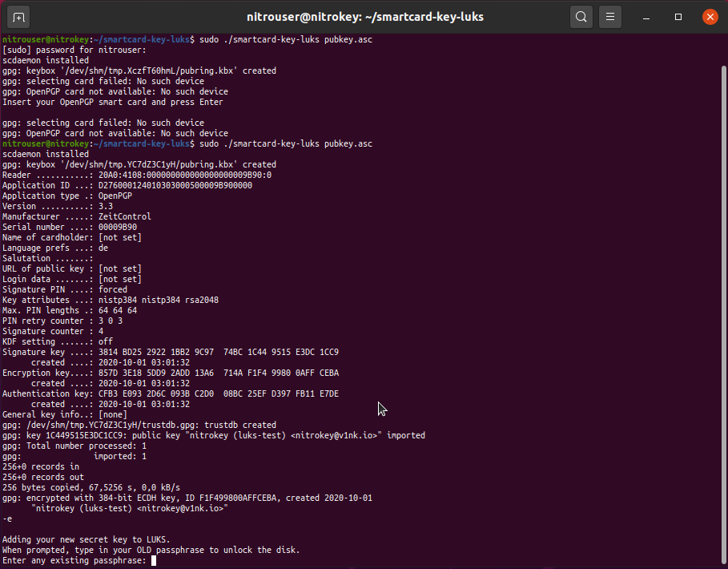Maximize the terminal window
The width and height of the screenshot is (728, 569).
pyautogui.click(x=678, y=16)
